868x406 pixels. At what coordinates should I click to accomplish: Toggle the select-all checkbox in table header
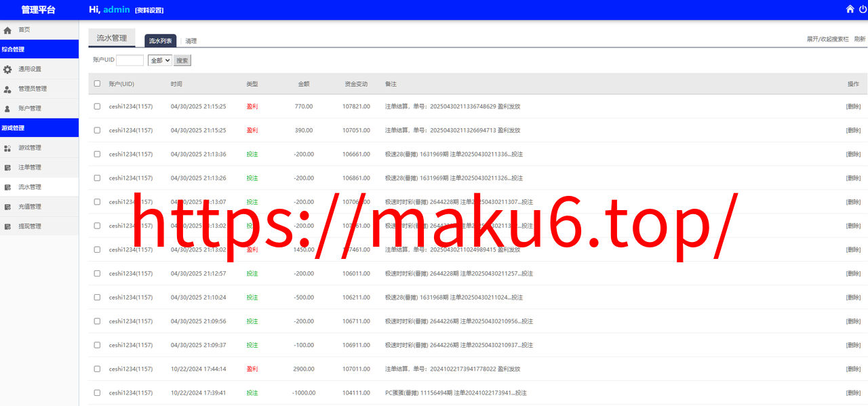point(97,84)
